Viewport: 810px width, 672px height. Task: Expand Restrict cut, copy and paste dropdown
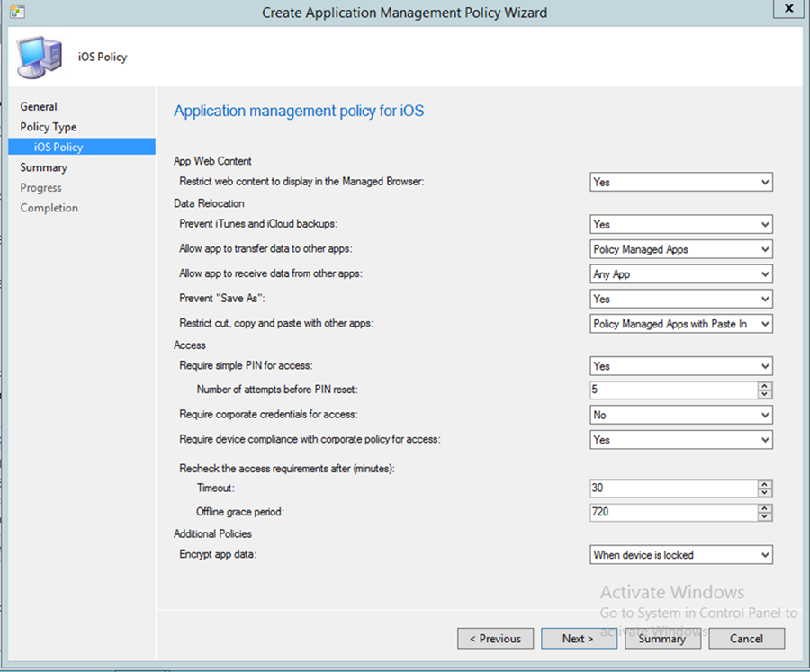pos(681,324)
